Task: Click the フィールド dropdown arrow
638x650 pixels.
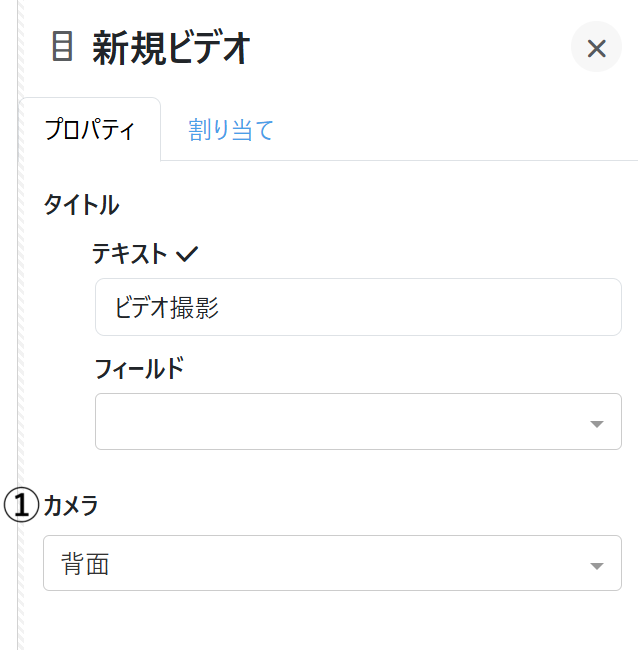Action: click(597, 424)
